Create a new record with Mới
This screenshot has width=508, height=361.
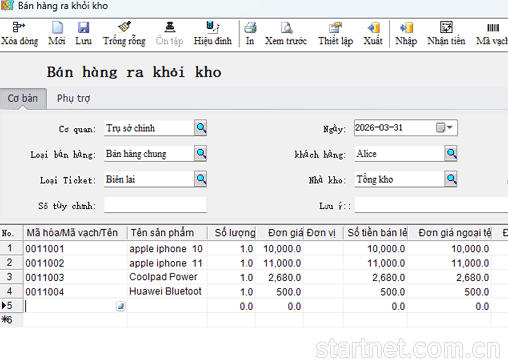coord(57,27)
